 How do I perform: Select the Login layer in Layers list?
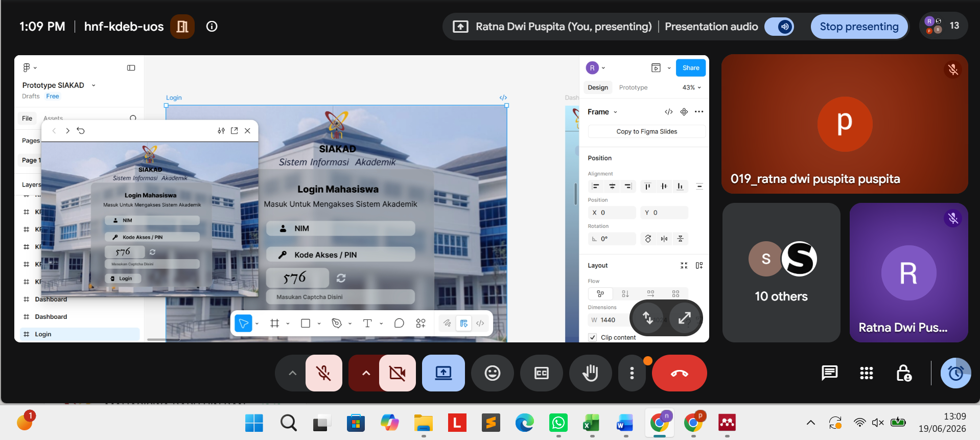pos(80,334)
